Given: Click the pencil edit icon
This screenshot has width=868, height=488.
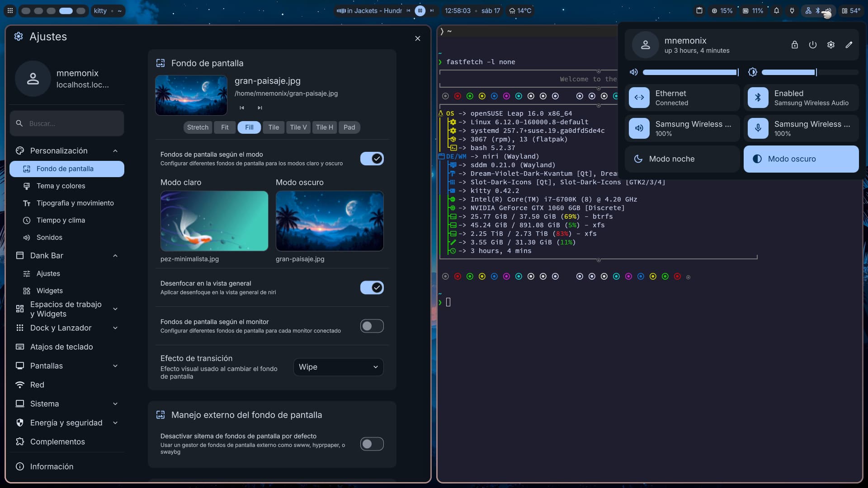Looking at the screenshot, I should [x=849, y=45].
